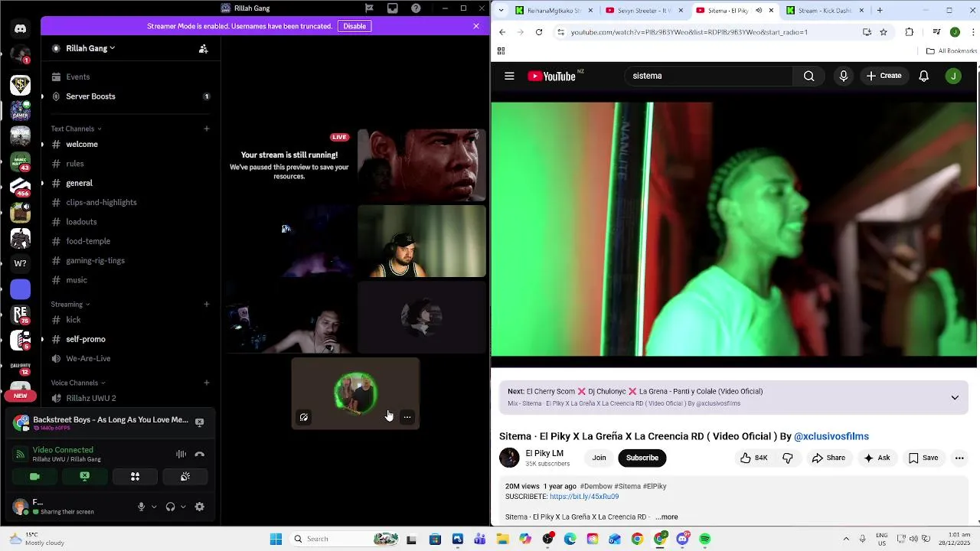Image resolution: width=980 pixels, height=551 pixels.
Task: Dislike the Sitema video
Action: point(787,458)
